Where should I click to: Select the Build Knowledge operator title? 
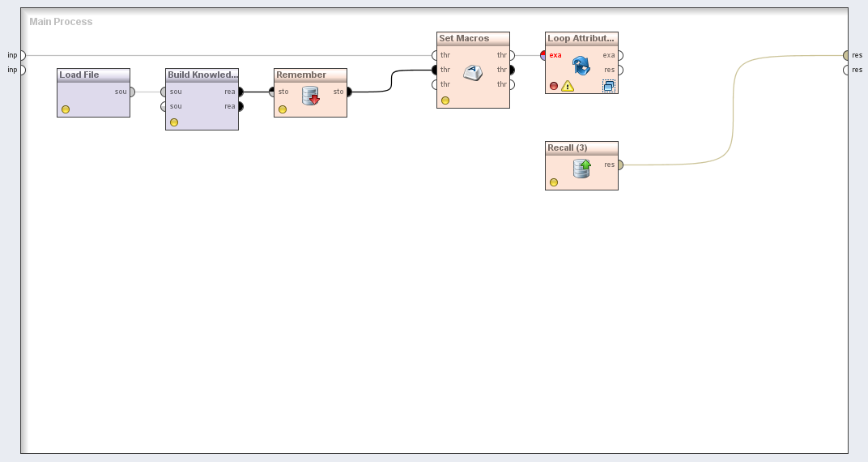tap(202, 75)
